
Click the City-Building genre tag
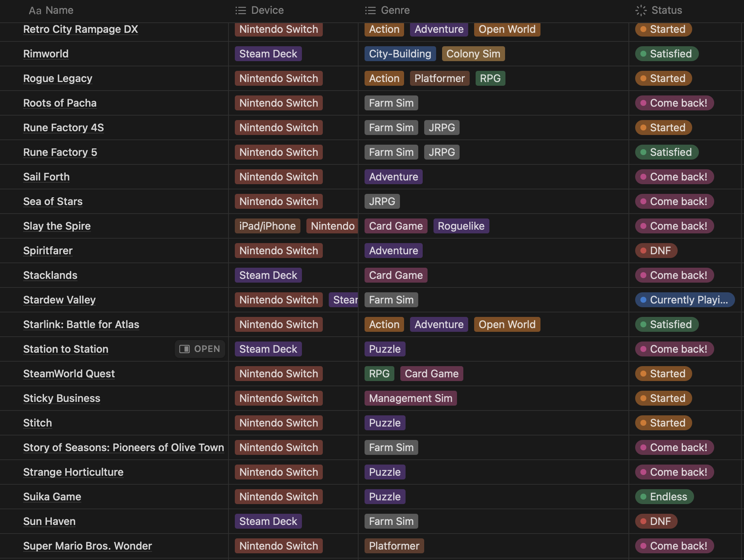point(400,54)
